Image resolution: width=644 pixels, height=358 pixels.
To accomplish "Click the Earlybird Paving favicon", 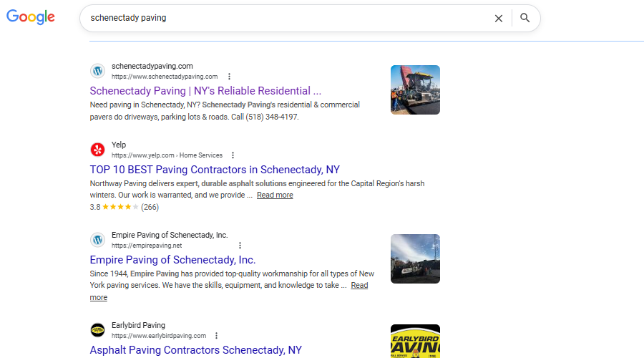I will (x=97, y=330).
